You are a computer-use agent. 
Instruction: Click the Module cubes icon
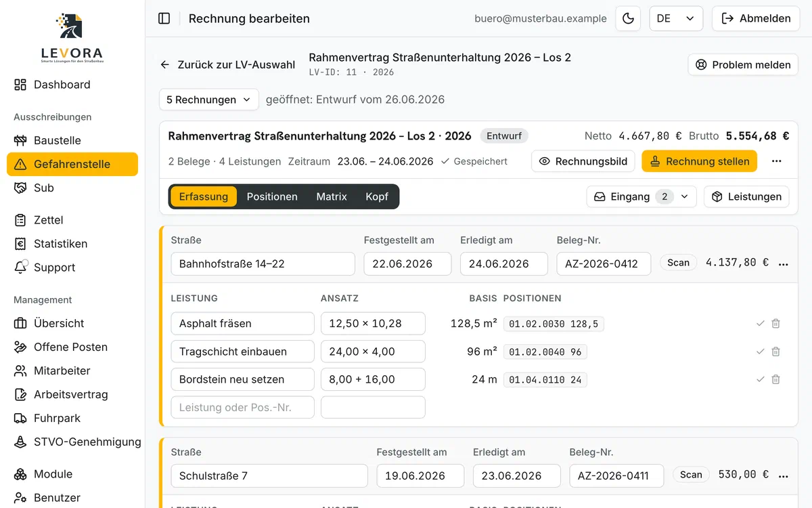point(20,474)
